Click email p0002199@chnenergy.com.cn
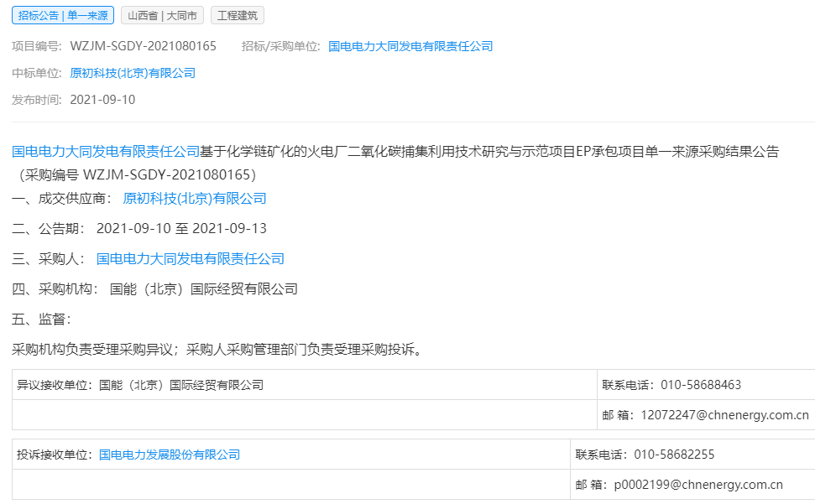This screenshot has width=815, height=504. pyautogui.click(x=698, y=485)
